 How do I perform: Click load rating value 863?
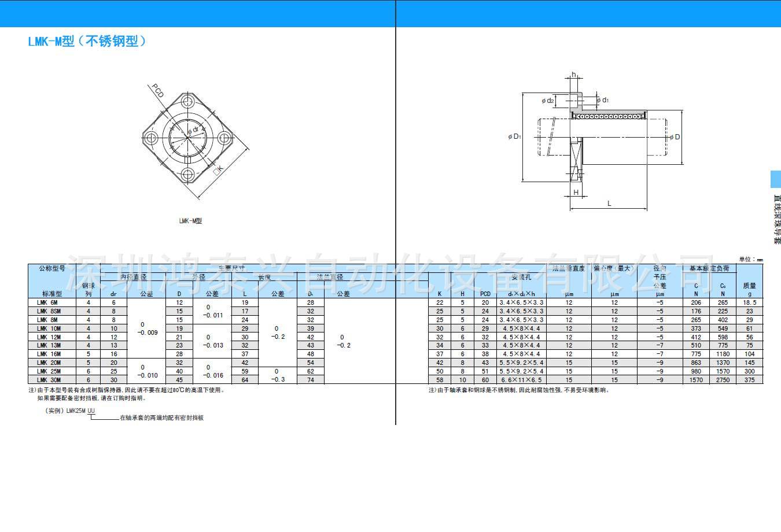[x=696, y=363]
